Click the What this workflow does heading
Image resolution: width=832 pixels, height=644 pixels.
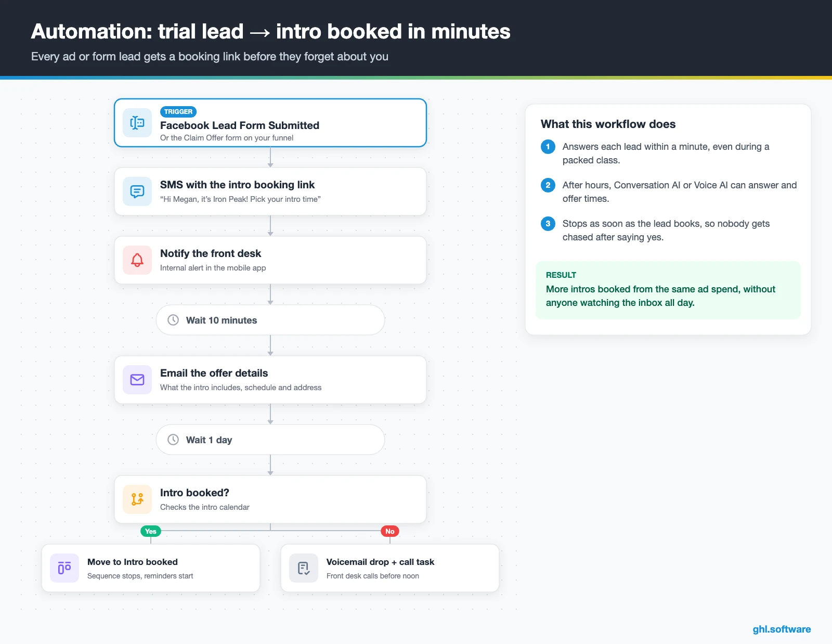click(x=608, y=124)
